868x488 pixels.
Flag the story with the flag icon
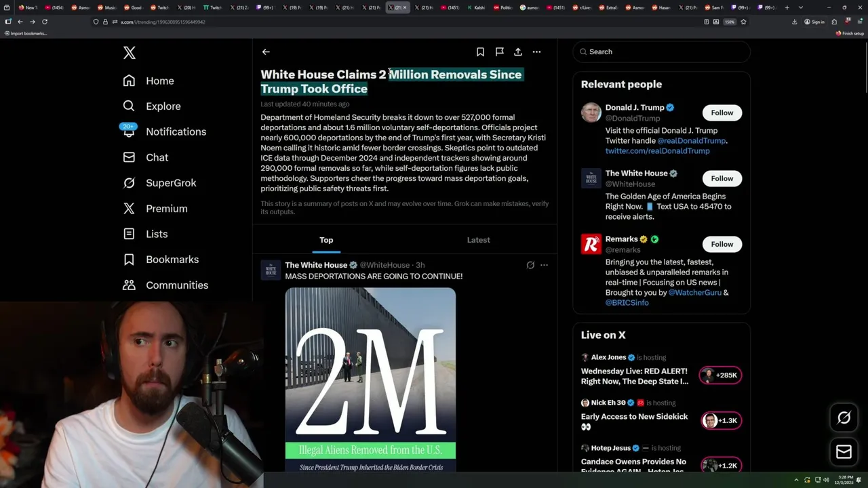click(x=499, y=52)
